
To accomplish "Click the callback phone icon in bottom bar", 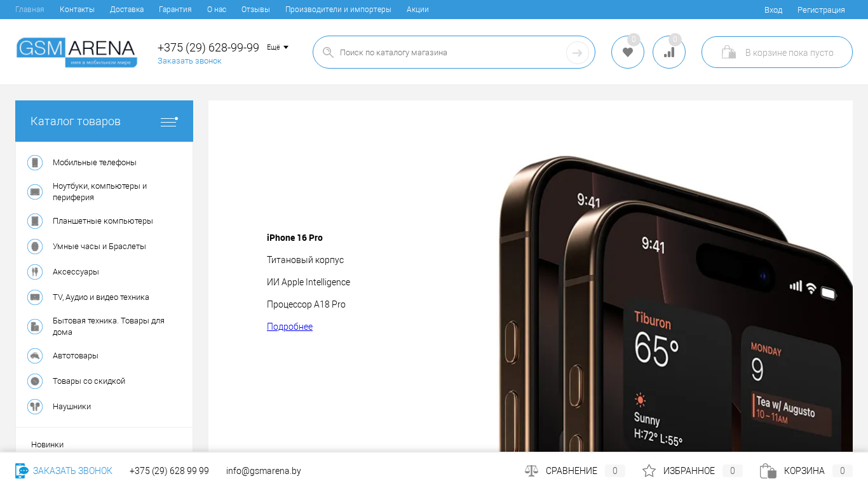I will (x=22, y=471).
